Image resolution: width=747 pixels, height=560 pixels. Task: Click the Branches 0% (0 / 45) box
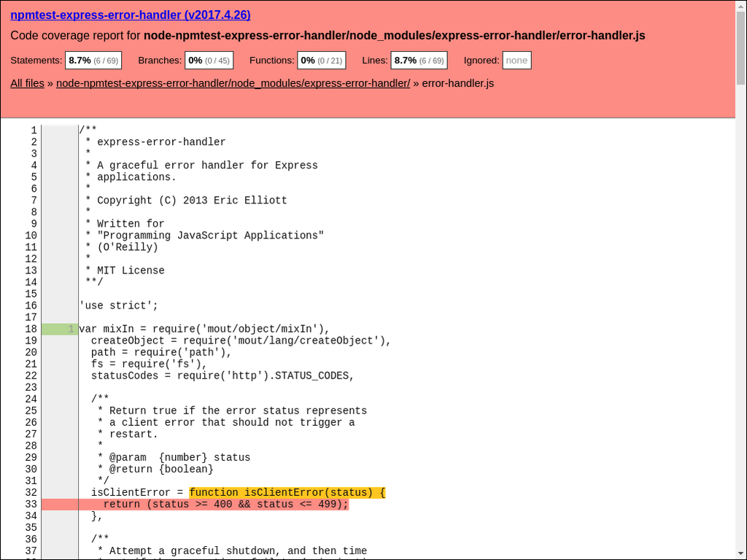pos(209,61)
